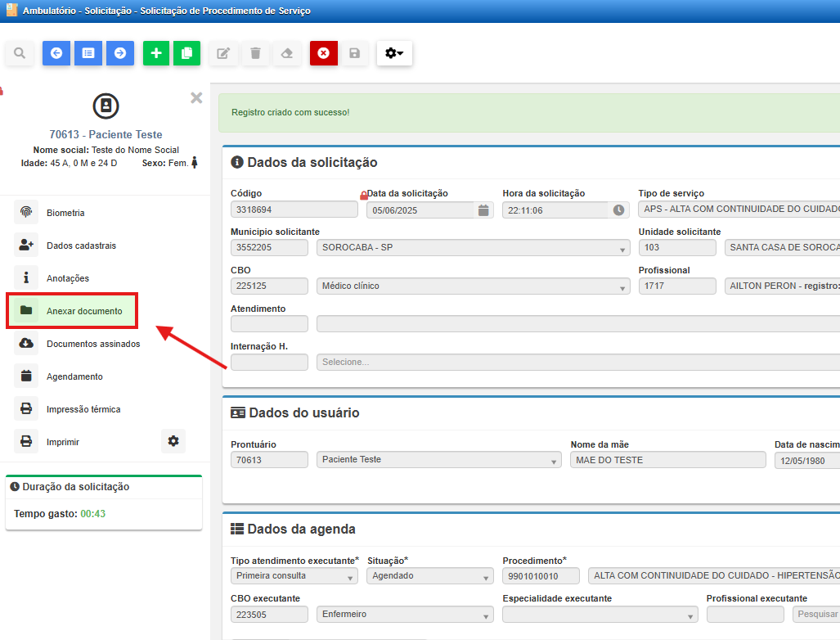Screen dimensions: 840x640
Task: Duplicate record using green copy icon
Action: pos(186,53)
